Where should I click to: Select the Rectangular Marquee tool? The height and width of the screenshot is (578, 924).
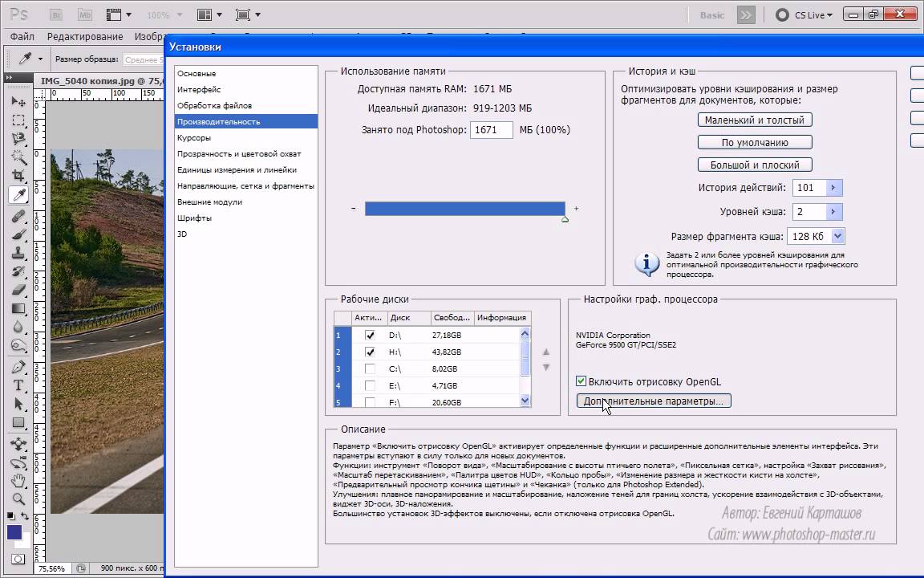click(x=18, y=120)
